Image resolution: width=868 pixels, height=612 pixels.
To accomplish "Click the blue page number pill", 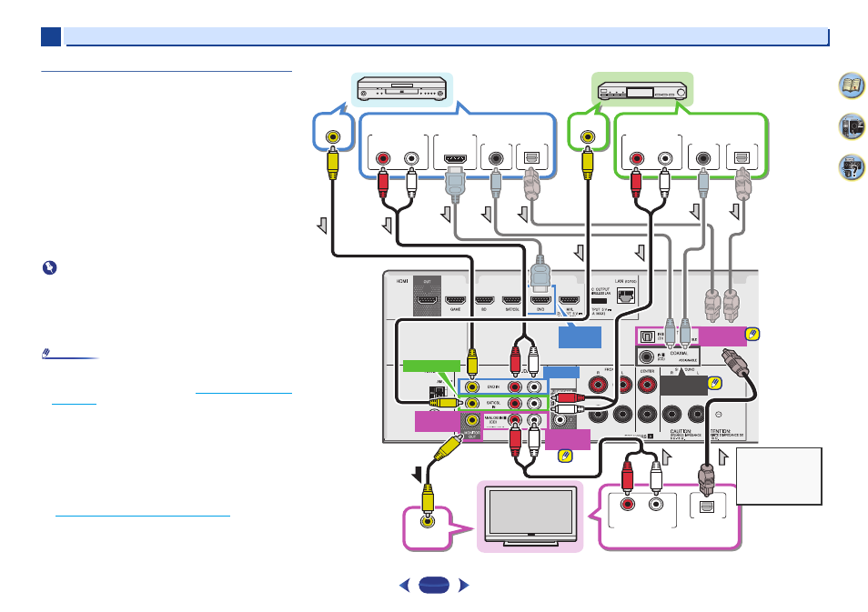I will tap(434, 585).
